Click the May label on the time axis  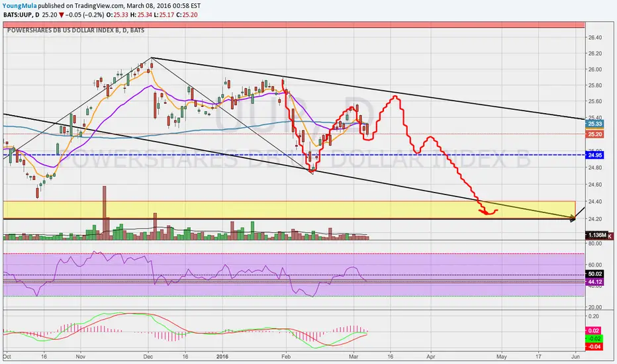[x=501, y=357]
